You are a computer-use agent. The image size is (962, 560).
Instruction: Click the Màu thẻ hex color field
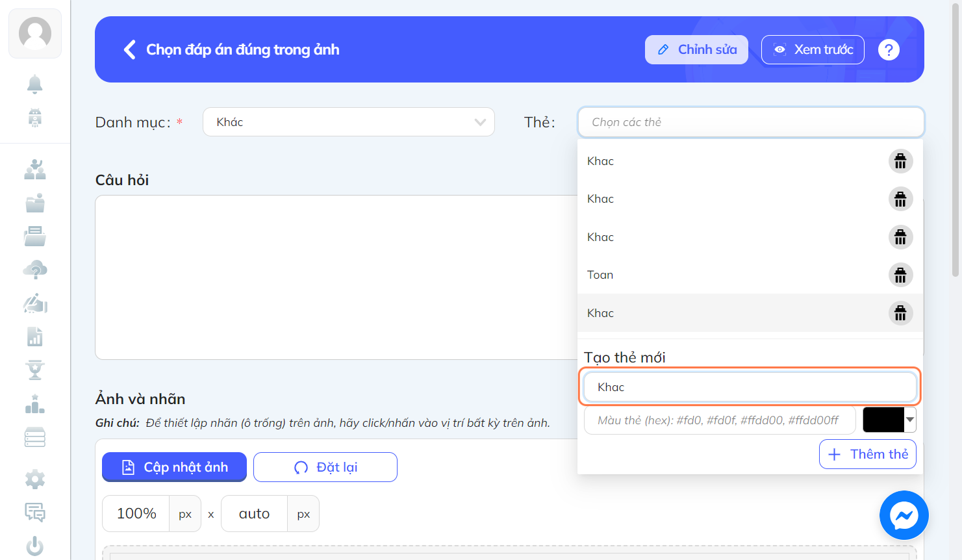(x=720, y=420)
